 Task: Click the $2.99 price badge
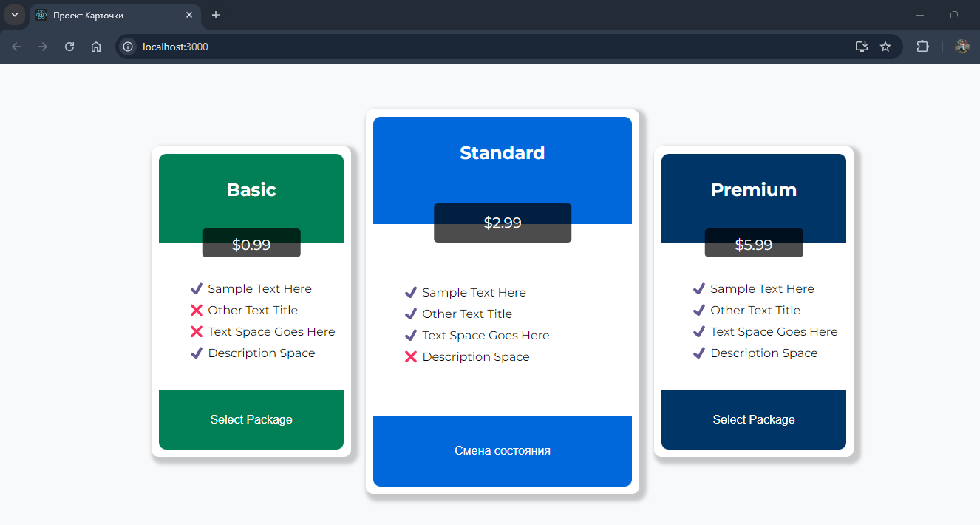click(x=503, y=223)
